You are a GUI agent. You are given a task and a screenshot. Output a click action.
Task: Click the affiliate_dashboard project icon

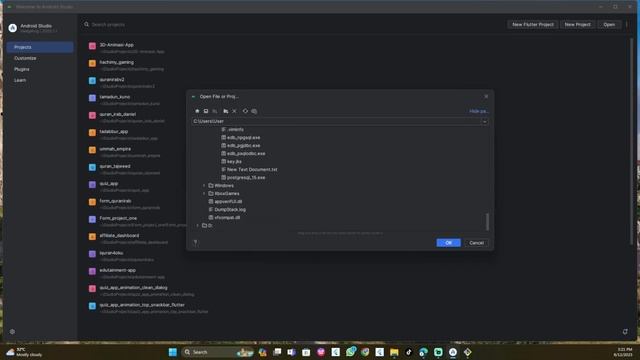click(x=92, y=237)
